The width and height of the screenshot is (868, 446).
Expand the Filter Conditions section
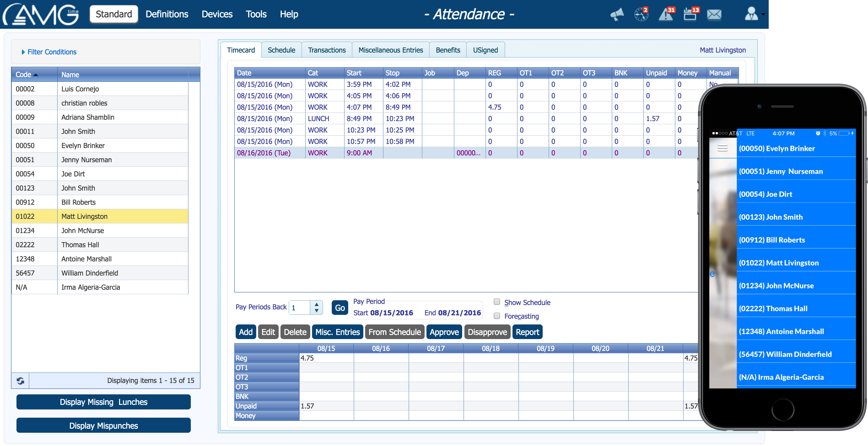pos(49,52)
